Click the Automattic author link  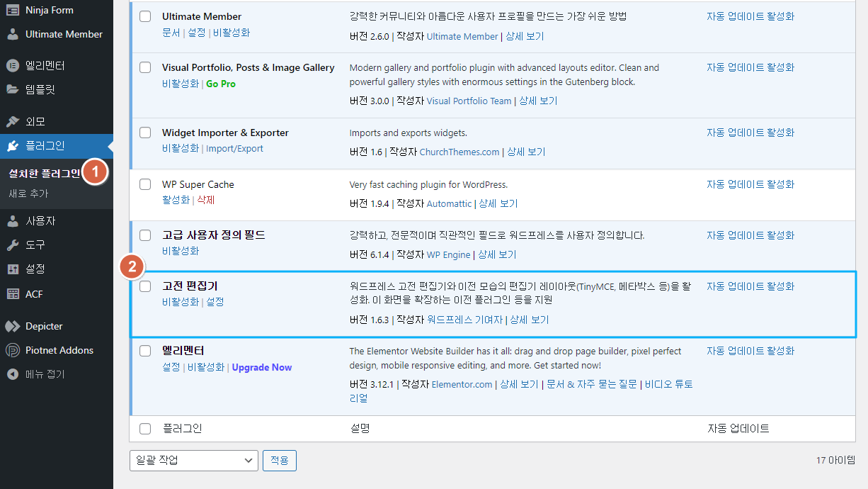click(449, 203)
